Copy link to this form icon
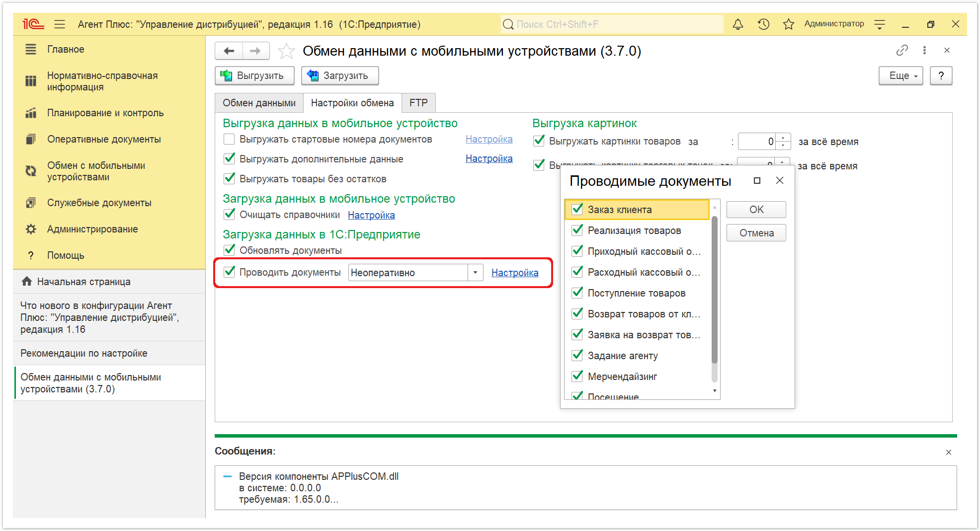The width and height of the screenshot is (980, 531). [x=902, y=50]
